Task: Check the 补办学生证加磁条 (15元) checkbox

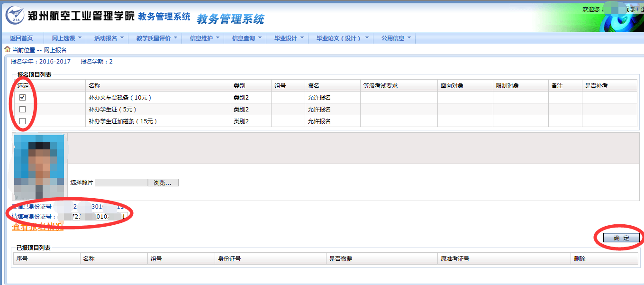Action: pyautogui.click(x=22, y=121)
